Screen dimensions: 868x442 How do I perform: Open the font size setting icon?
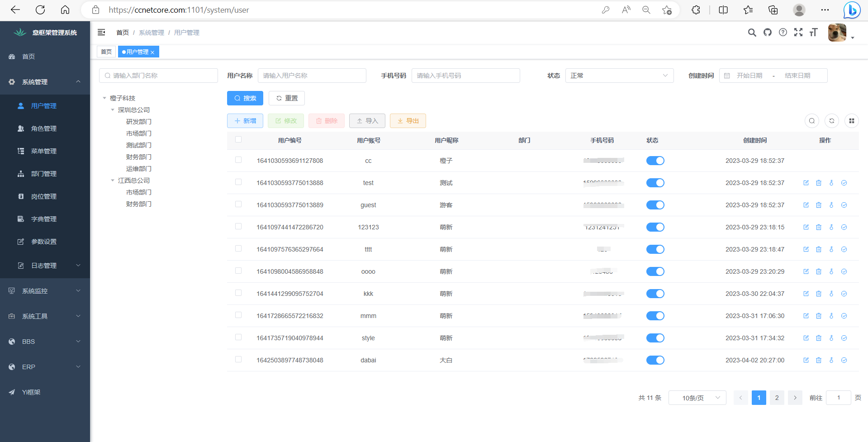tap(814, 33)
